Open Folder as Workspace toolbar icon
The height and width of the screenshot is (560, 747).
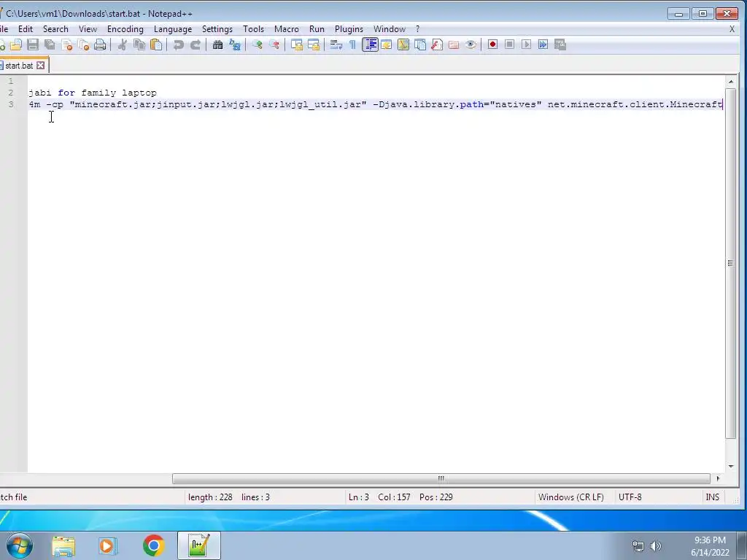coord(454,44)
